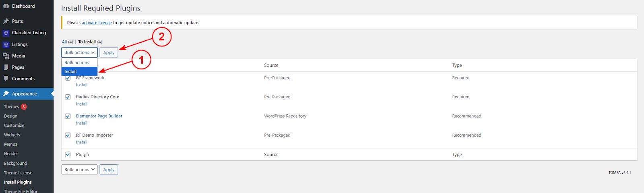
Task: Open the Media library icon
Action: click(x=6, y=56)
